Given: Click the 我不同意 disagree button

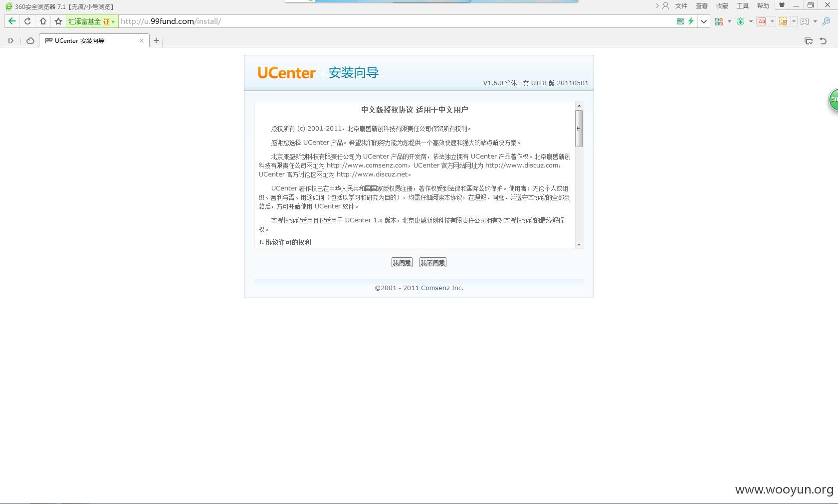Looking at the screenshot, I should pyautogui.click(x=433, y=263).
